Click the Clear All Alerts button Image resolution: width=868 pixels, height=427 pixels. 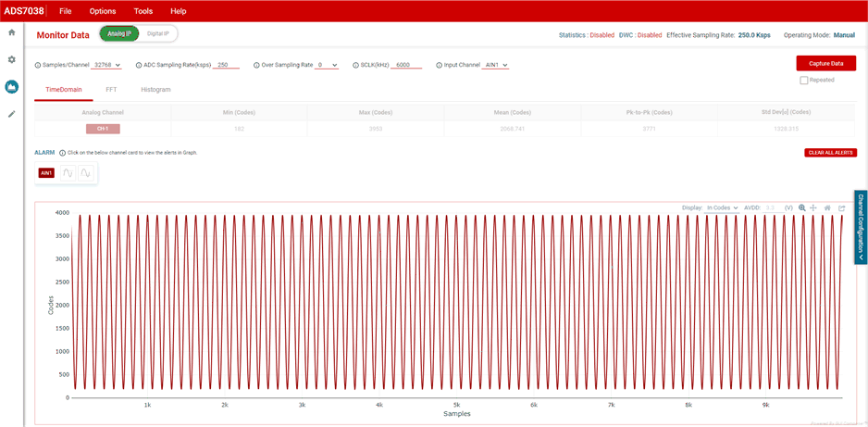(830, 153)
